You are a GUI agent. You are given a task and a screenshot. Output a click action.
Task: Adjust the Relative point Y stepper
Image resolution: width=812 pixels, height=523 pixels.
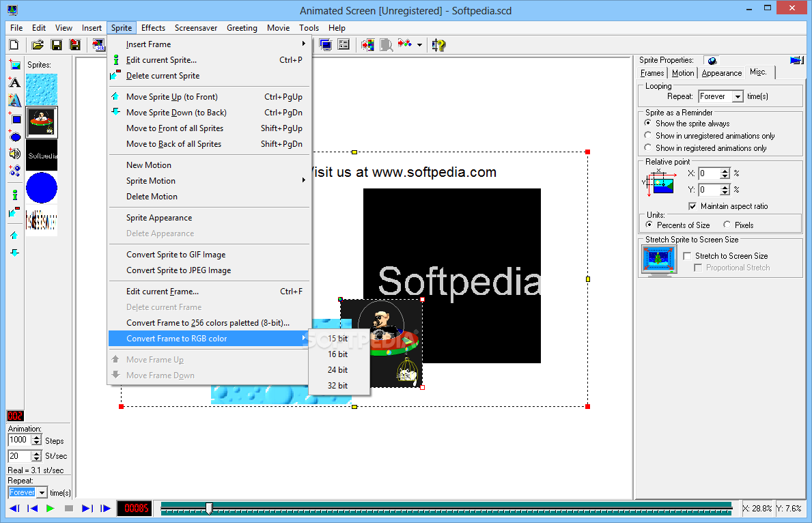point(725,190)
